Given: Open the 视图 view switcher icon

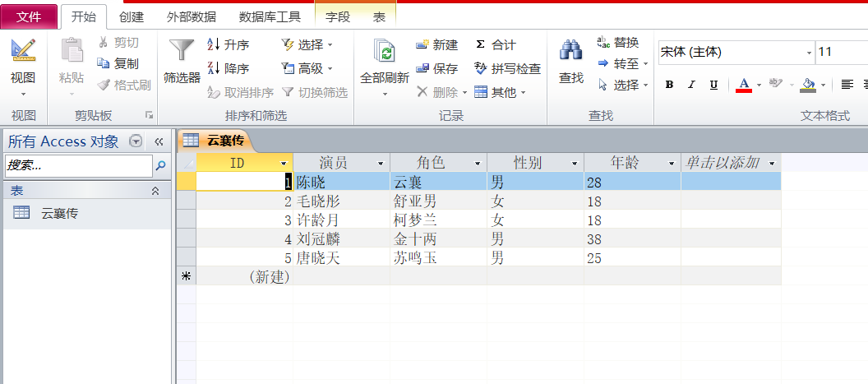Looking at the screenshot, I should (x=23, y=50).
